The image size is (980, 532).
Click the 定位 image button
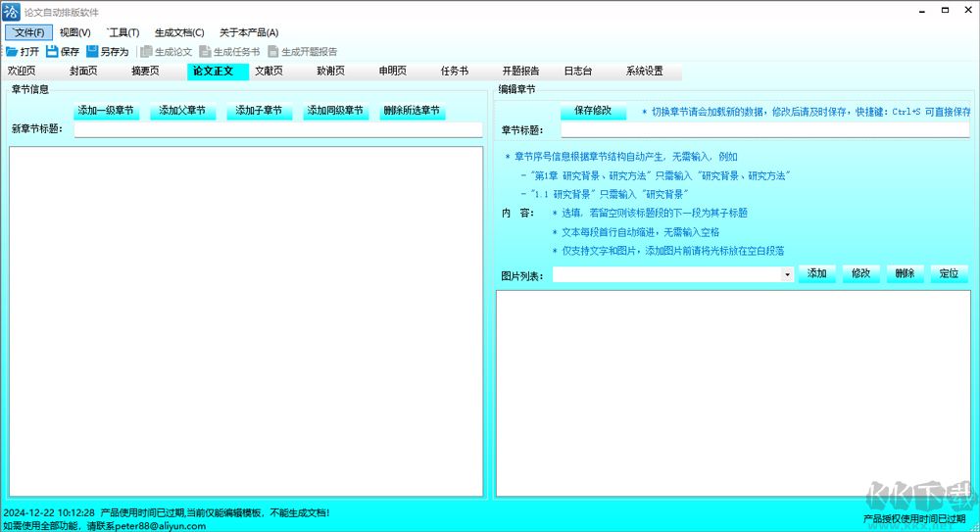pos(949,273)
